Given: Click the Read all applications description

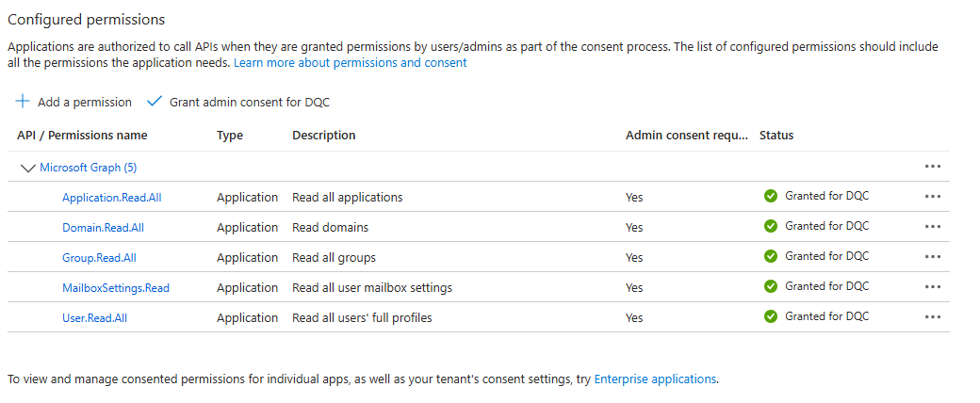Looking at the screenshot, I should tap(348, 198).
